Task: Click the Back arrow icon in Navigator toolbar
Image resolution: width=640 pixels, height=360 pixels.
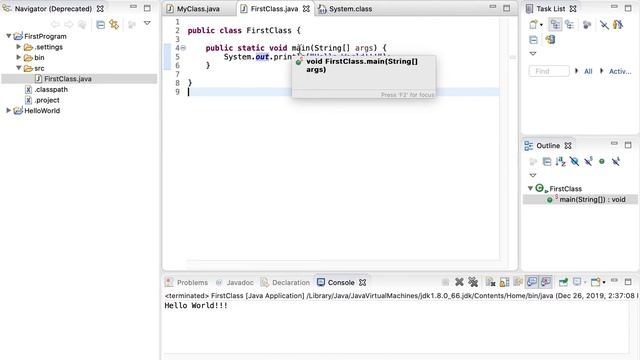Action: (56, 25)
